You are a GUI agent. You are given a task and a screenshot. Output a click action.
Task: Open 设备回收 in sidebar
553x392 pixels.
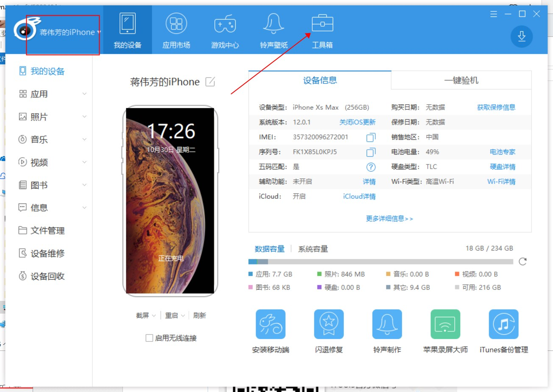[x=47, y=276]
